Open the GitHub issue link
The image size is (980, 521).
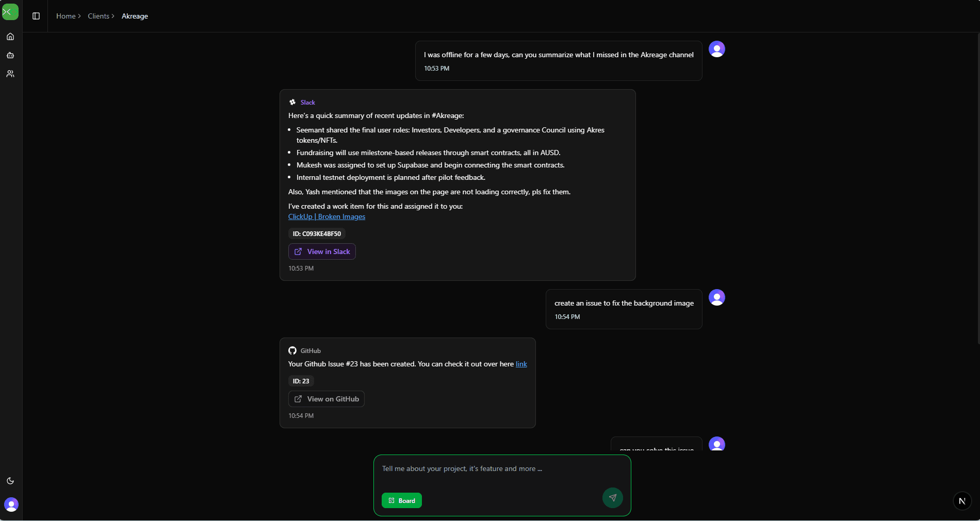click(x=521, y=364)
